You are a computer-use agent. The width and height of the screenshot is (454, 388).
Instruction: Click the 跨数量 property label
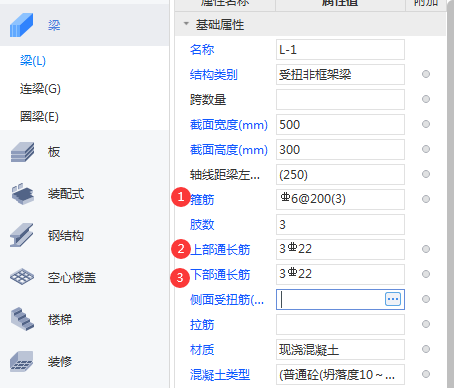(x=208, y=100)
